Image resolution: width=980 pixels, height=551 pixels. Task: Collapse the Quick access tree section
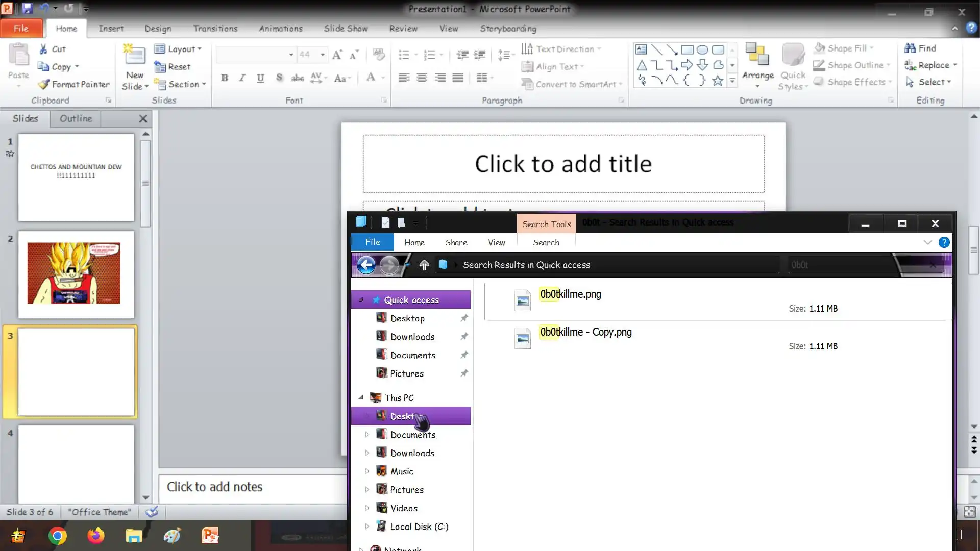coord(361,299)
